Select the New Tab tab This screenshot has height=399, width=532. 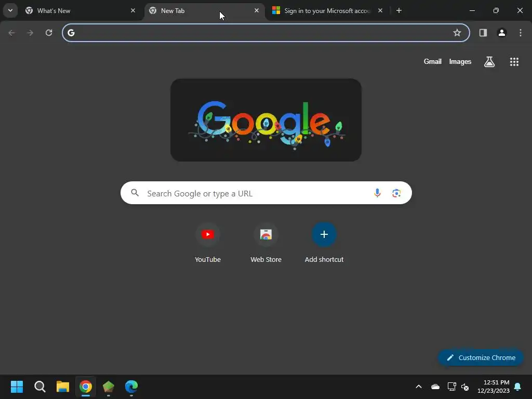pyautogui.click(x=204, y=11)
